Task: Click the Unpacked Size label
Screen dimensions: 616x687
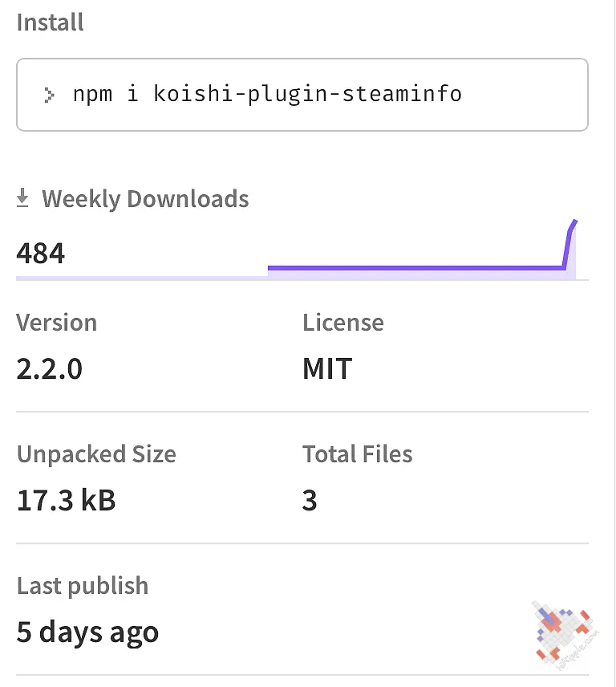Action: (x=96, y=454)
